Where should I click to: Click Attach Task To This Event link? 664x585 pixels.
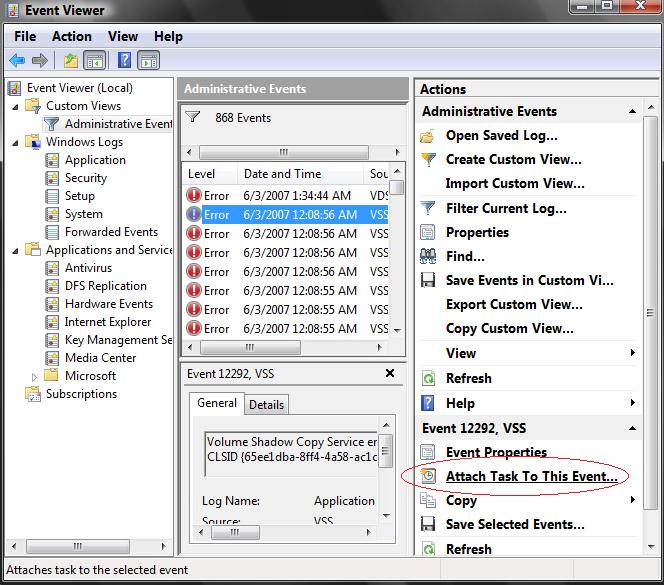coord(531,476)
